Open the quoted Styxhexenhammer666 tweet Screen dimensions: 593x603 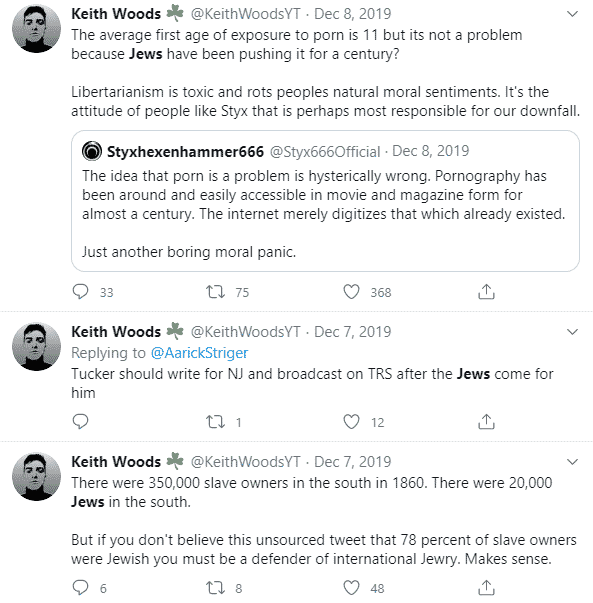[325, 201]
